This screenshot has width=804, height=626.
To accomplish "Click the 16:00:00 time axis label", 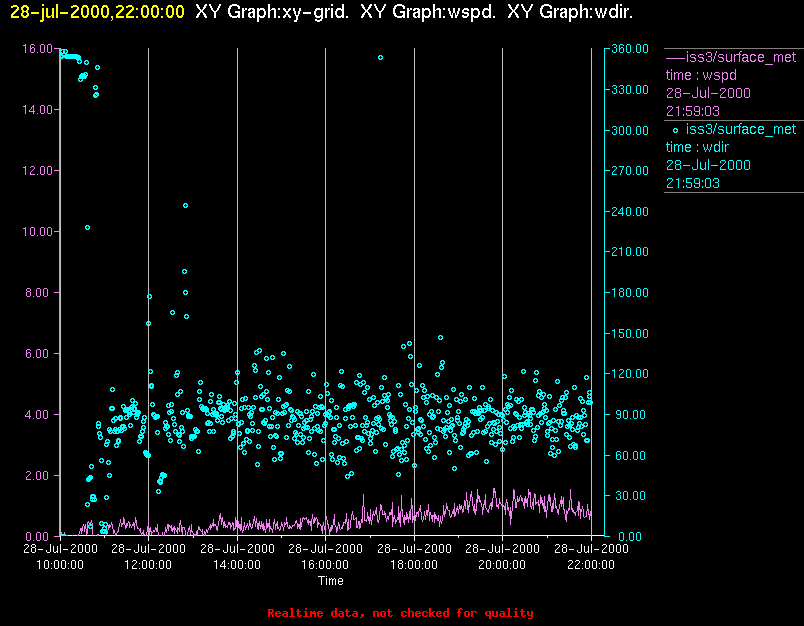I will [x=325, y=565].
